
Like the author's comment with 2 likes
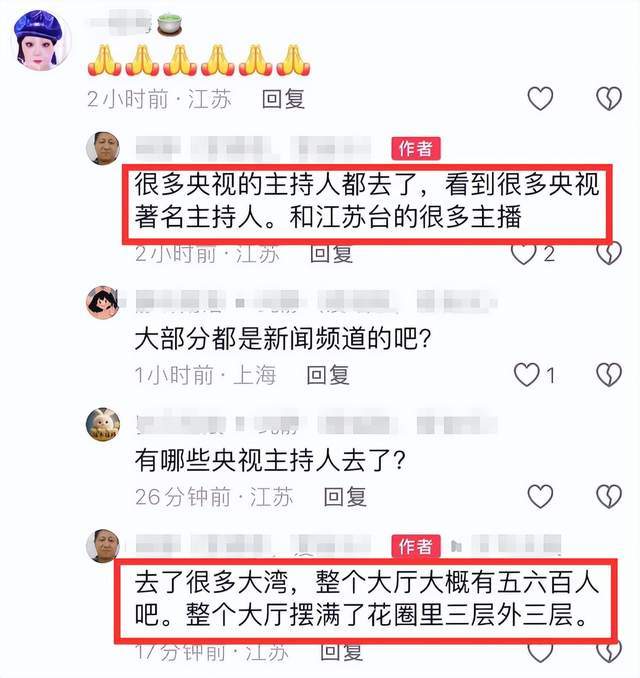point(524,254)
